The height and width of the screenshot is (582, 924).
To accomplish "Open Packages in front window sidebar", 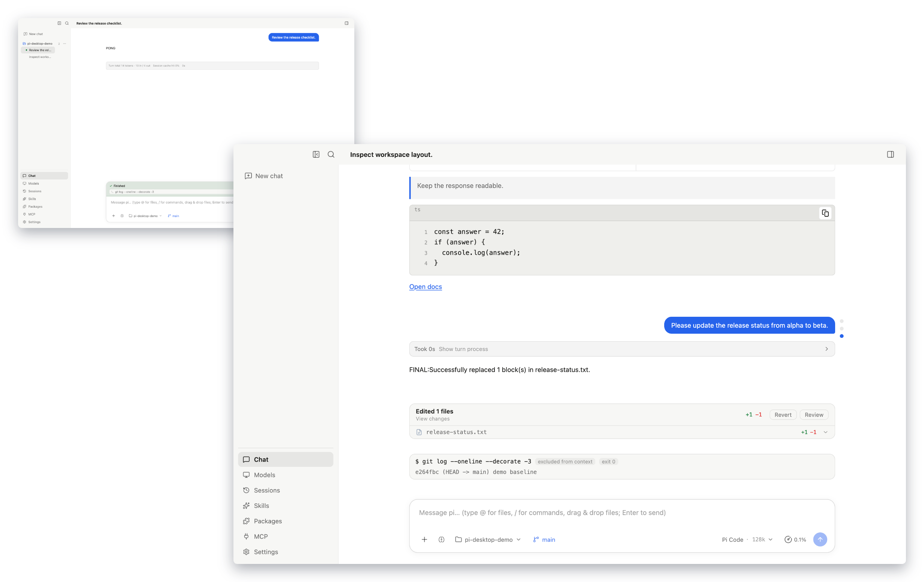I will [285, 521].
